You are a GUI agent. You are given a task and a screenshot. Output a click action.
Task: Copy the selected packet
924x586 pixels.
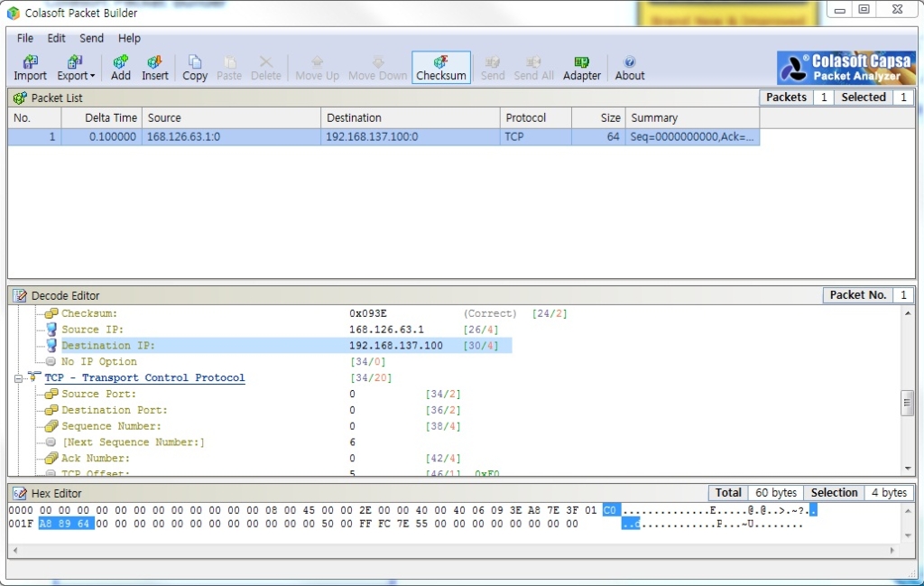point(195,68)
